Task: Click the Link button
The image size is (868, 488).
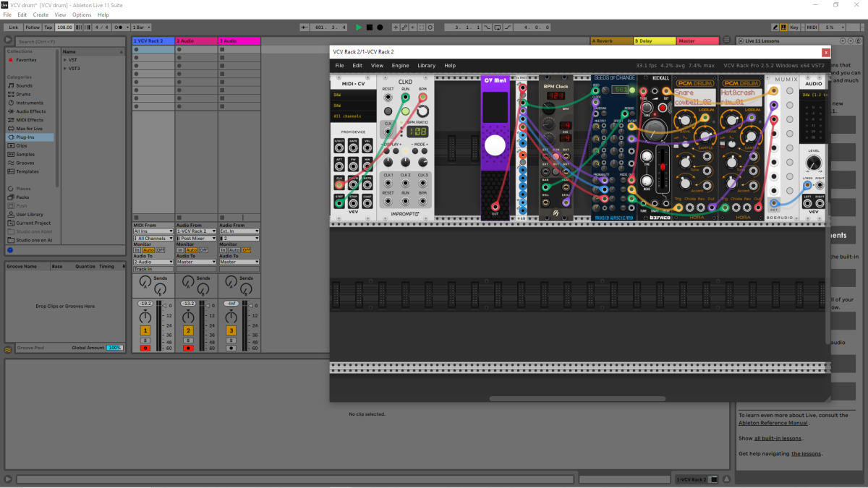Action: click(x=13, y=27)
